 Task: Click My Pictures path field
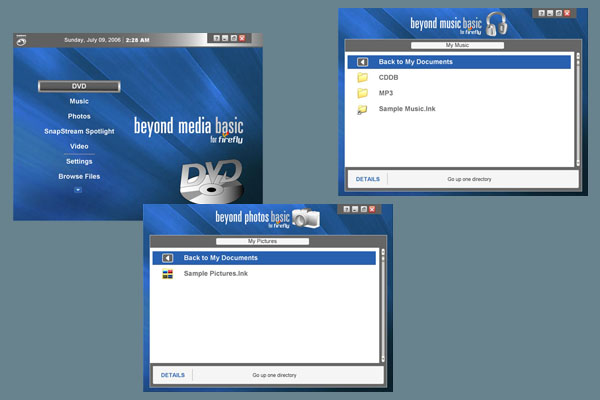tap(262, 241)
